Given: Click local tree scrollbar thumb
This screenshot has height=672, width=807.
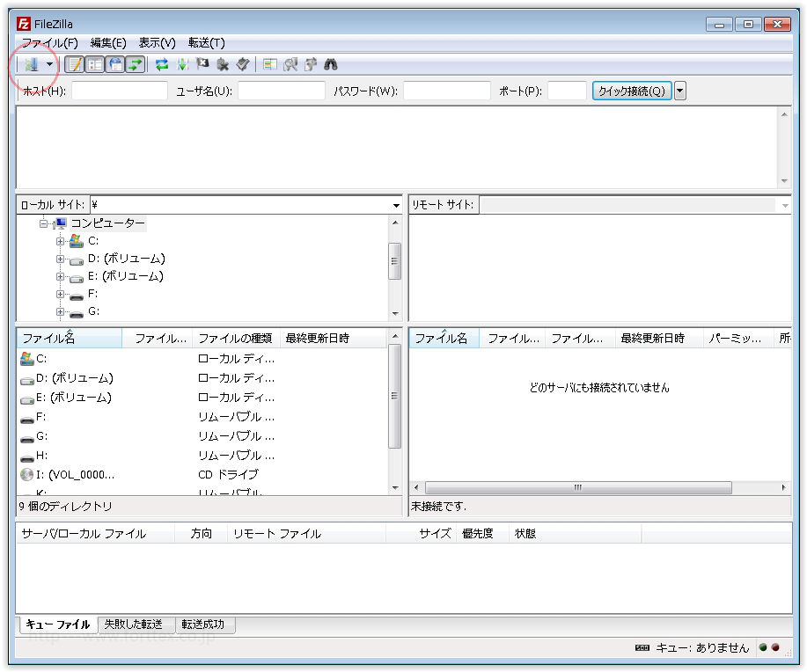Looking at the screenshot, I should pos(395,261).
